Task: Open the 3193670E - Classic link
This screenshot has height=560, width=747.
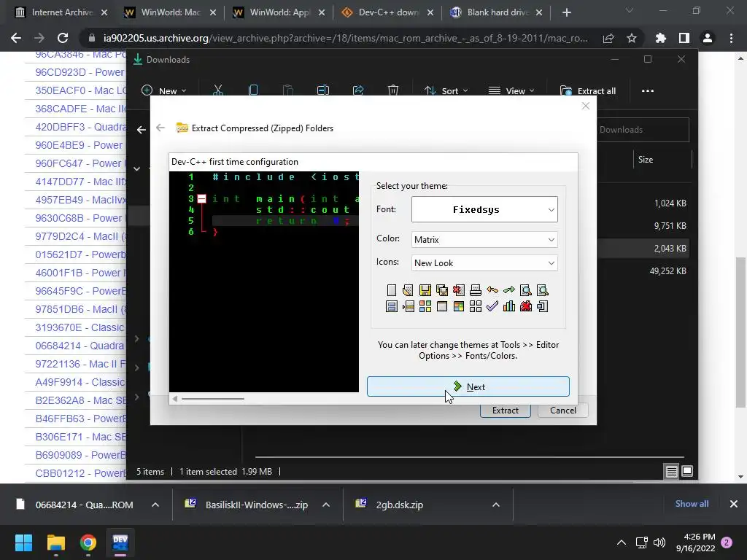Action: [x=80, y=327]
